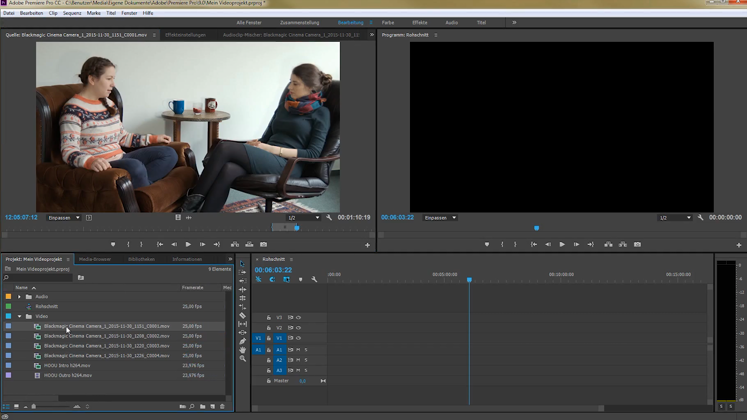The height and width of the screenshot is (420, 747).
Task: Solo audio track A2
Action: click(305, 360)
